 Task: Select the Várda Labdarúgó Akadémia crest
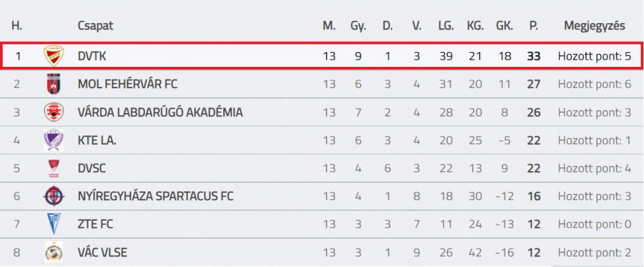[54, 112]
